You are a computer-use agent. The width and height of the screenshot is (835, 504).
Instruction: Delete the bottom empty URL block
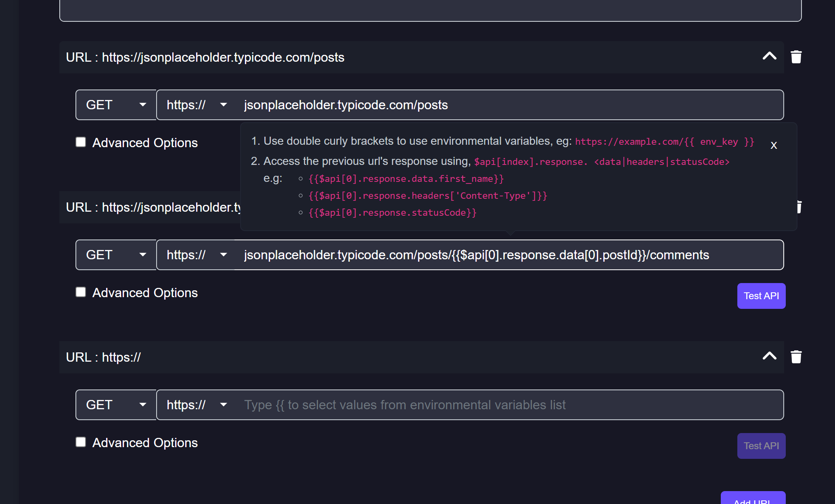coord(795,356)
